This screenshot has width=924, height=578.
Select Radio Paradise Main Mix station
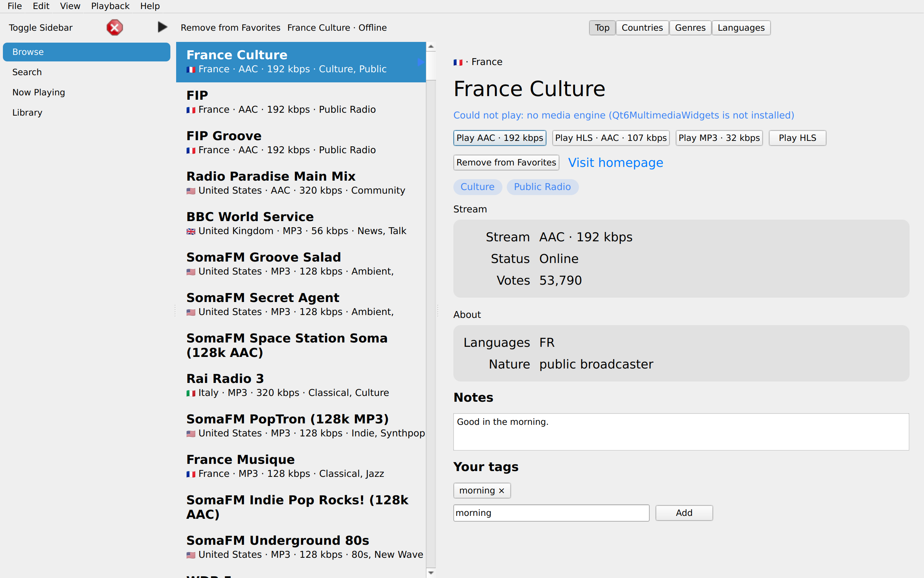point(301,184)
